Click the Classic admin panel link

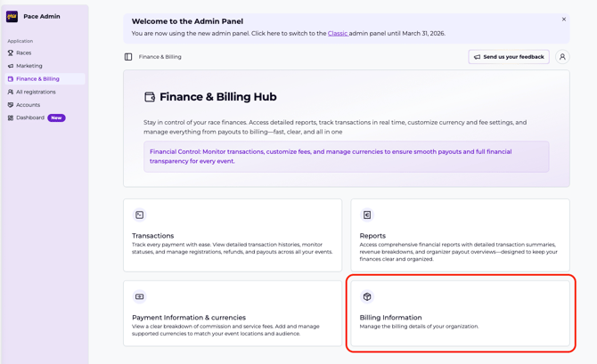click(x=338, y=34)
